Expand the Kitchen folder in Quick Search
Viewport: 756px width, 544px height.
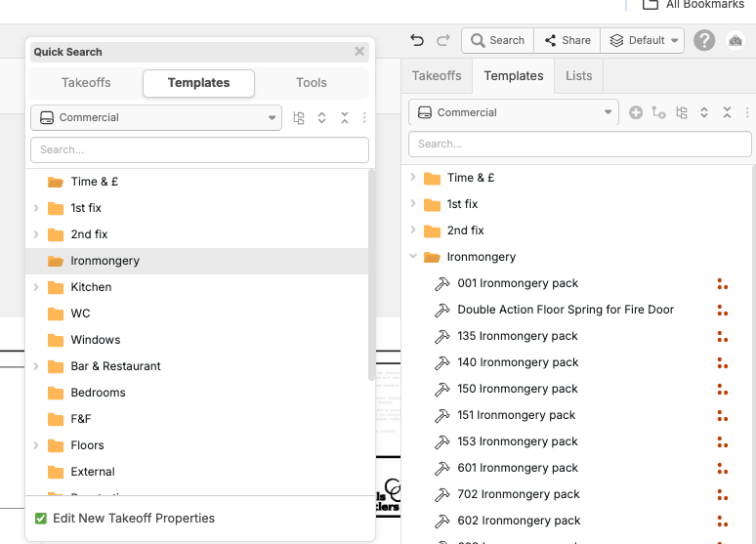pyautogui.click(x=36, y=287)
